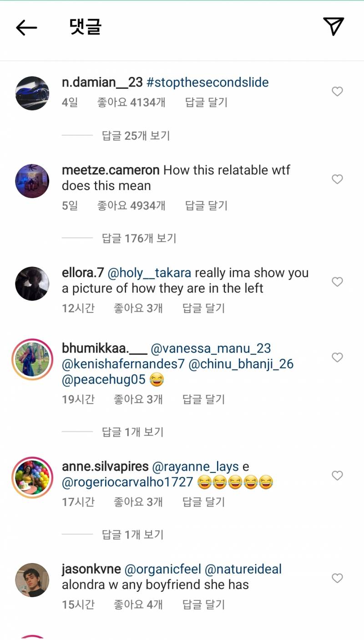Tap the heart next to anne.silvapires' comment
The image size is (364, 640).
click(337, 476)
